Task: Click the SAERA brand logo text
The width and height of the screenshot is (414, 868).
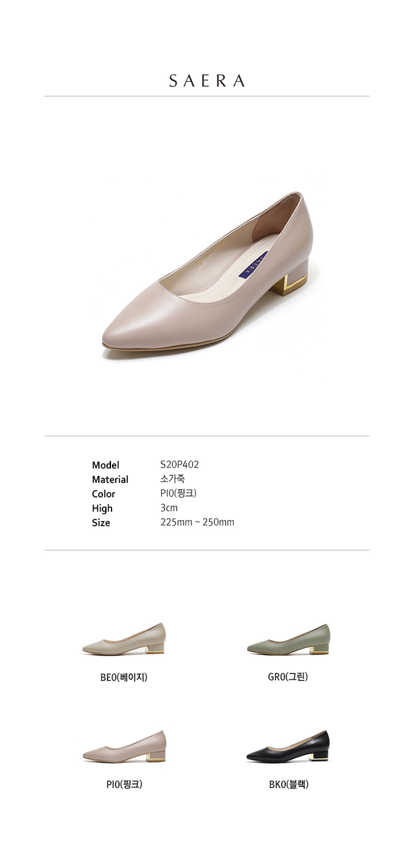Action: pyautogui.click(x=207, y=81)
